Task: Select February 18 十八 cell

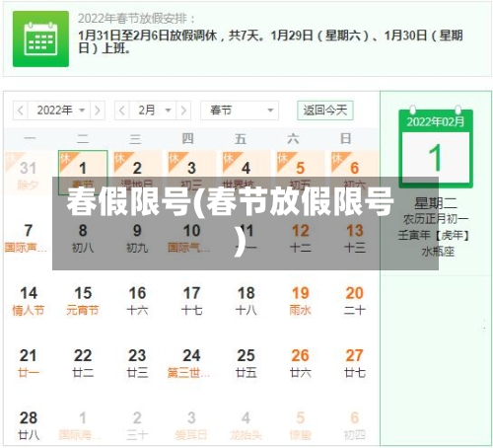Action: 246,301
